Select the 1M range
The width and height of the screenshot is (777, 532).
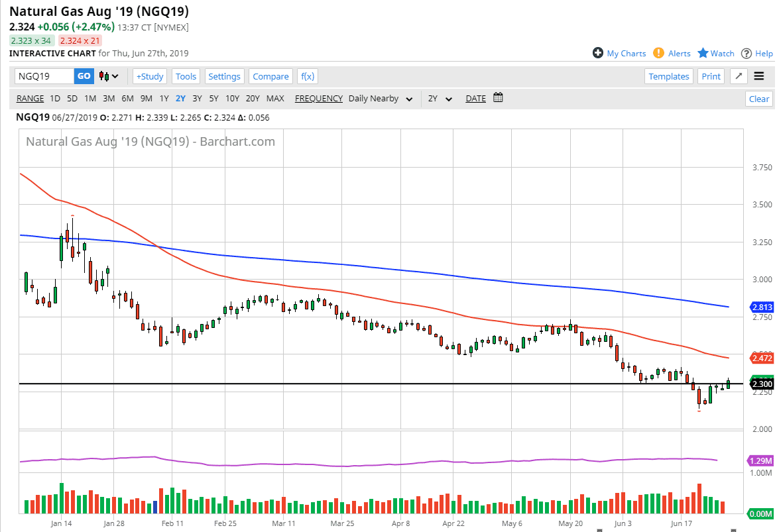click(90, 99)
